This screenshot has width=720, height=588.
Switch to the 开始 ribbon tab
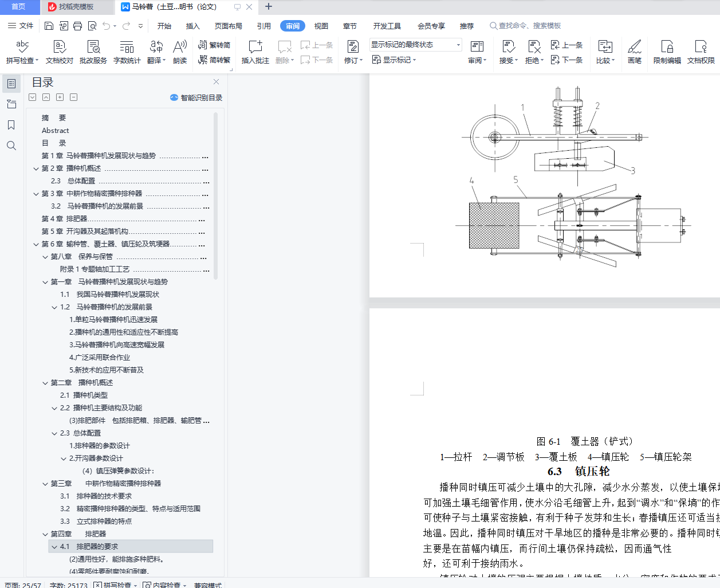pyautogui.click(x=164, y=26)
